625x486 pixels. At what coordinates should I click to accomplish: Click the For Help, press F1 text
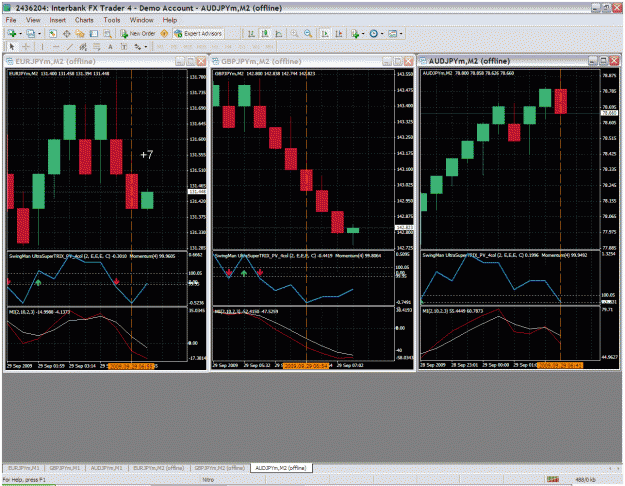[24, 480]
